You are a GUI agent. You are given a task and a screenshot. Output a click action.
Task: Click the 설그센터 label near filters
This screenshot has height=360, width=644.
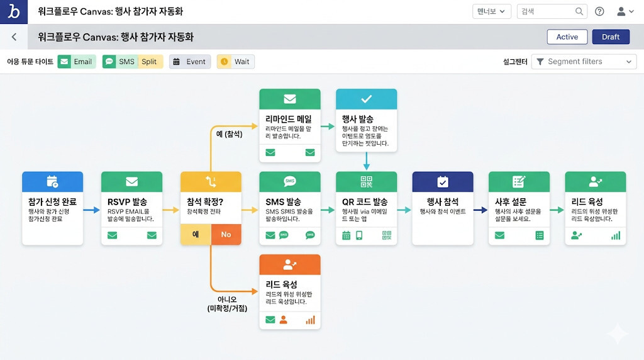(x=515, y=62)
